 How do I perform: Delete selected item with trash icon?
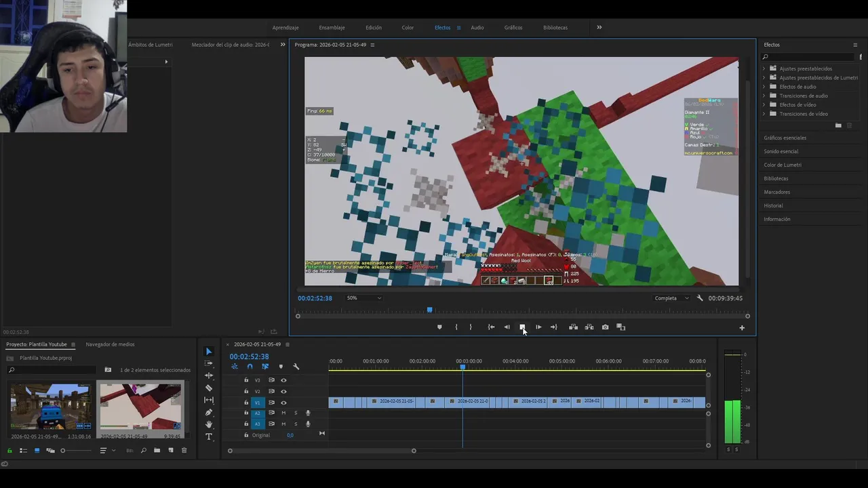click(184, 451)
